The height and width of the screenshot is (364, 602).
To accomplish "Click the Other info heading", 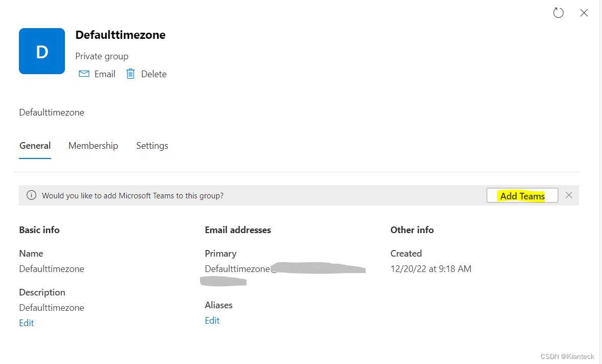I will (412, 230).
